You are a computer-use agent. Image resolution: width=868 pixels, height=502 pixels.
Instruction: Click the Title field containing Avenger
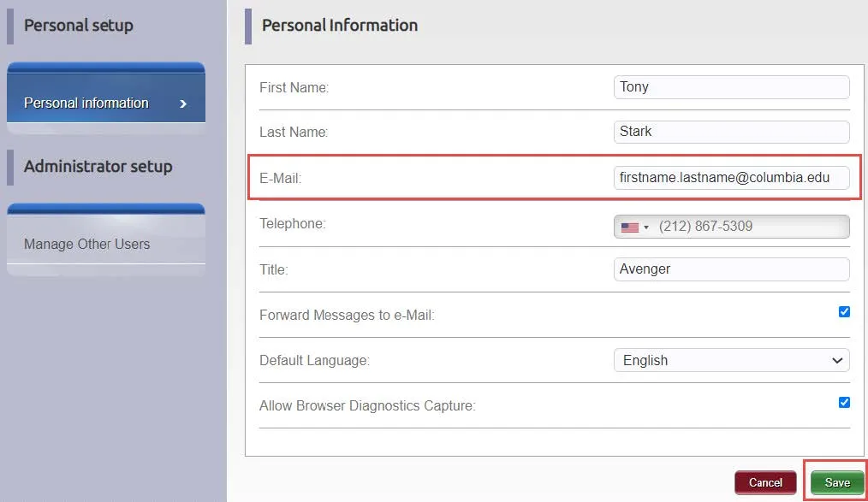(731, 269)
